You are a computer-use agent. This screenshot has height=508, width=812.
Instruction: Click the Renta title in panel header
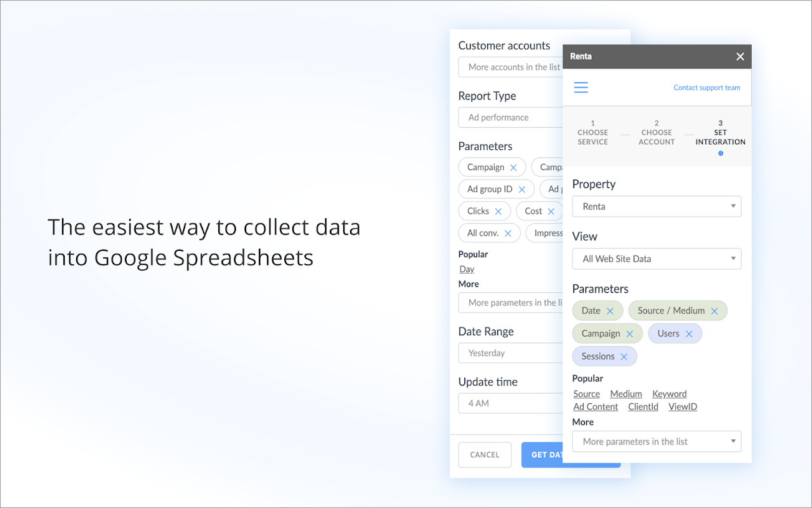(x=581, y=57)
